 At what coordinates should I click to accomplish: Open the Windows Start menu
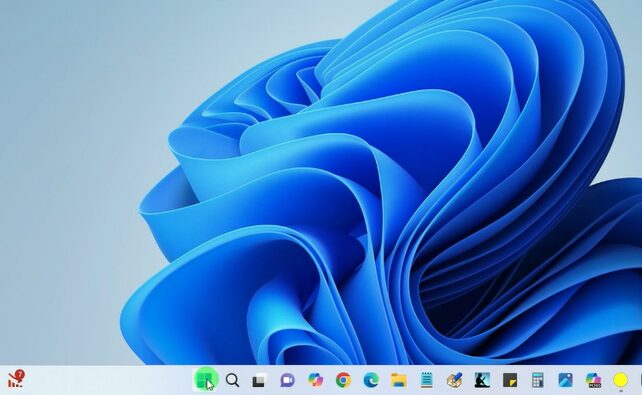click(x=205, y=380)
